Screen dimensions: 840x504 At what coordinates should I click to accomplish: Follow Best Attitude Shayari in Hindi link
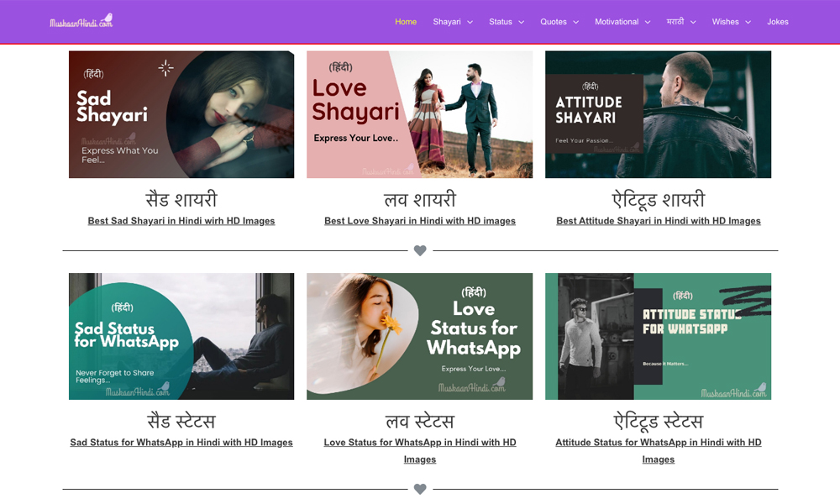(659, 221)
